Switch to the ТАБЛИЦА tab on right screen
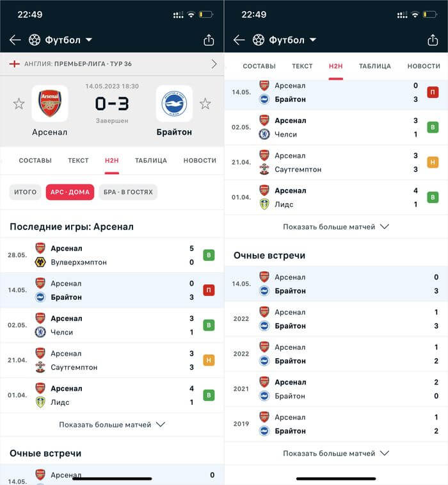 tap(375, 66)
